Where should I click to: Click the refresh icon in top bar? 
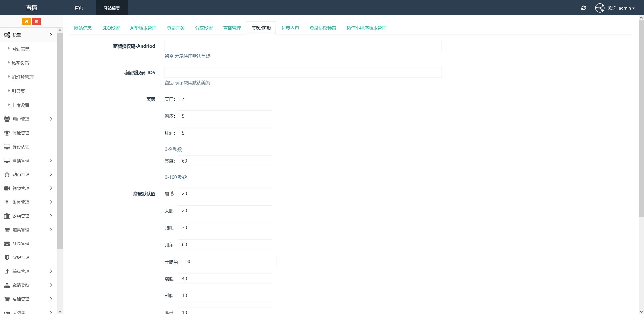click(583, 8)
